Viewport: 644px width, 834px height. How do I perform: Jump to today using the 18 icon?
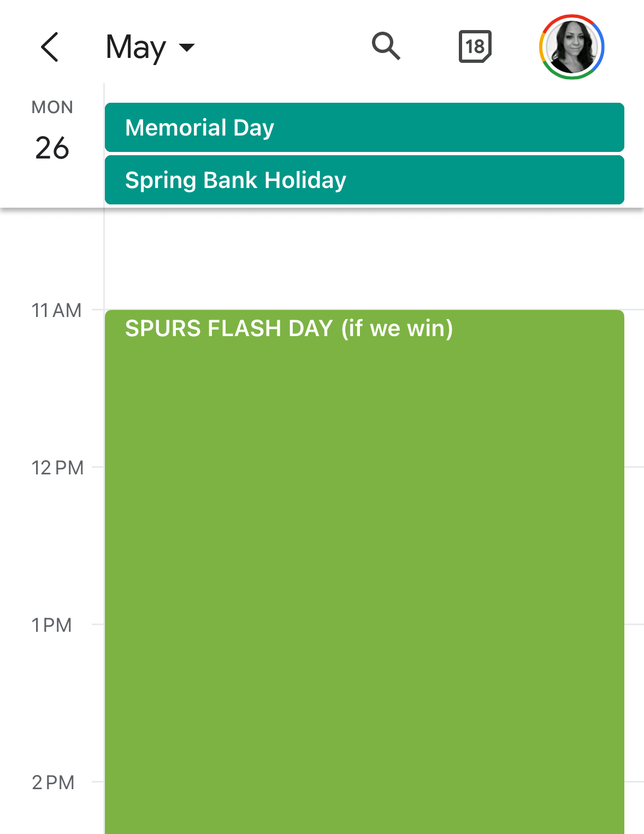475,46
